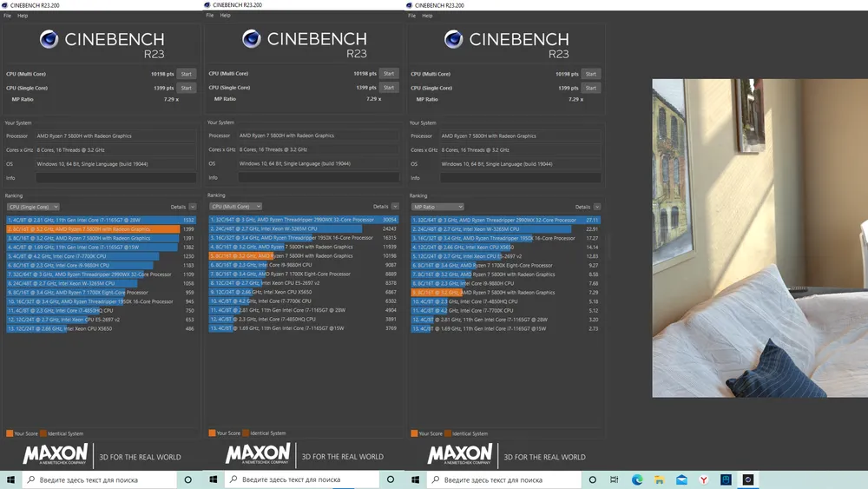The height and width of the screenshot is (489, 868).
Task: Start the Single Core test in the Single Core ranking window
Action: click(x=186, y=88)
